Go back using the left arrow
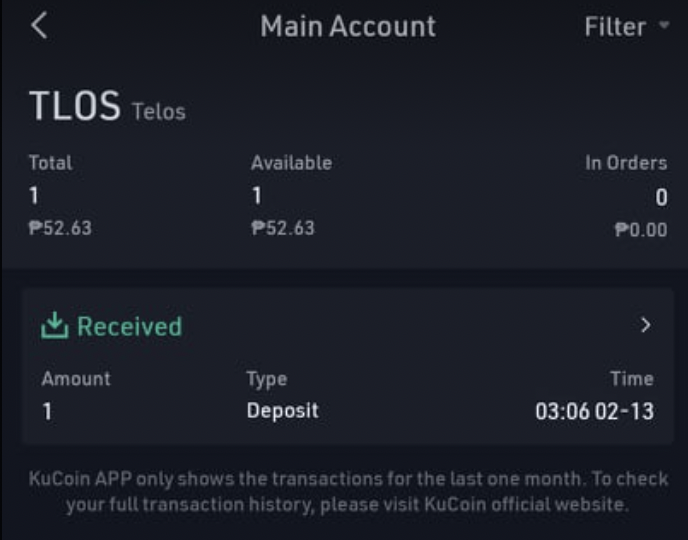Screen dimensions: 688x540 point(39,25)
